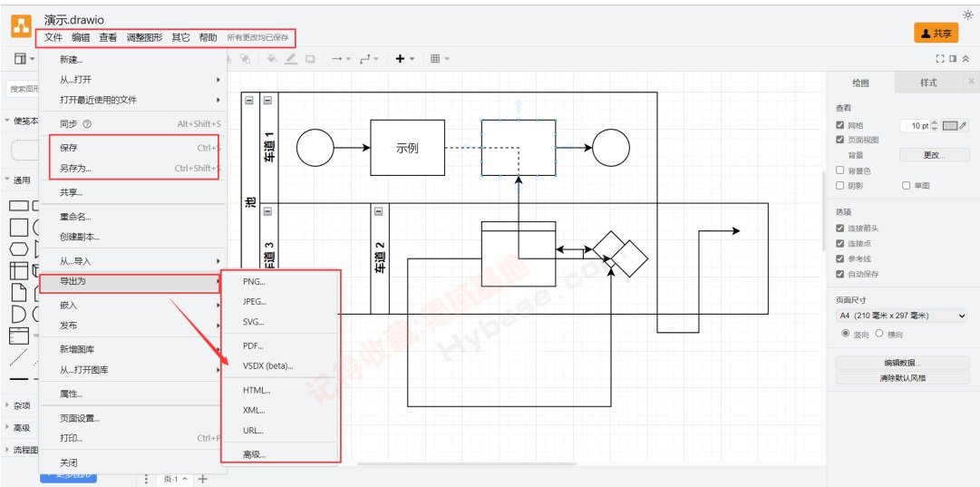Select the 横向 landscape radio button
The height and width of the screenshot is (487, 980).
coord(879,333)
